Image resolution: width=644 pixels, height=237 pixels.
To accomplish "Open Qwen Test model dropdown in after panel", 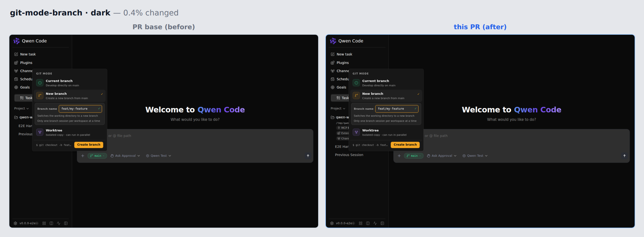I will click(x=475, y=156).
